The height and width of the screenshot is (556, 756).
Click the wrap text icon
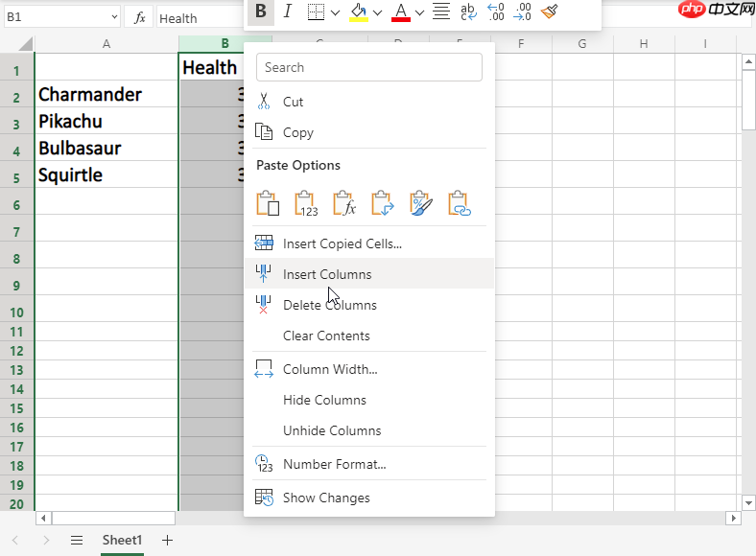coord(468,12)
